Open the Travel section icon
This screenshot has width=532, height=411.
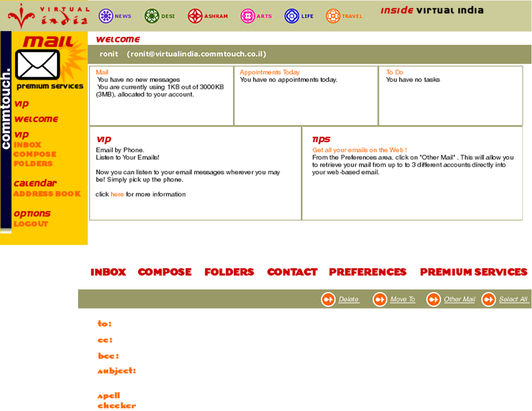click(x=333, y=16)
